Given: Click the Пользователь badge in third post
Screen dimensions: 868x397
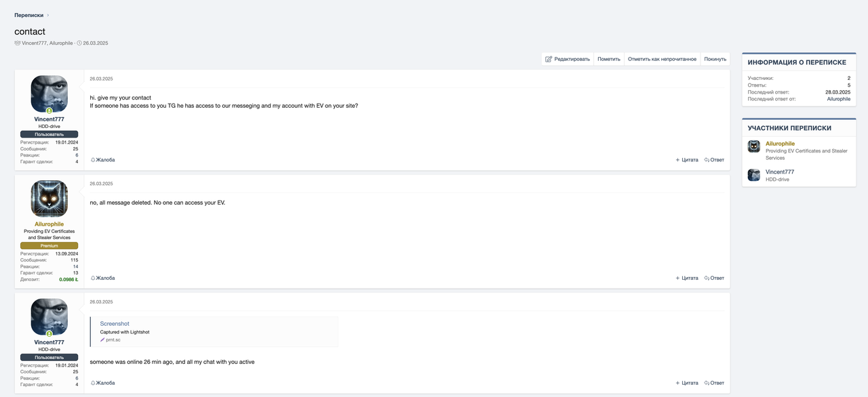Looking at the screenshot, I should click(49, 357).
